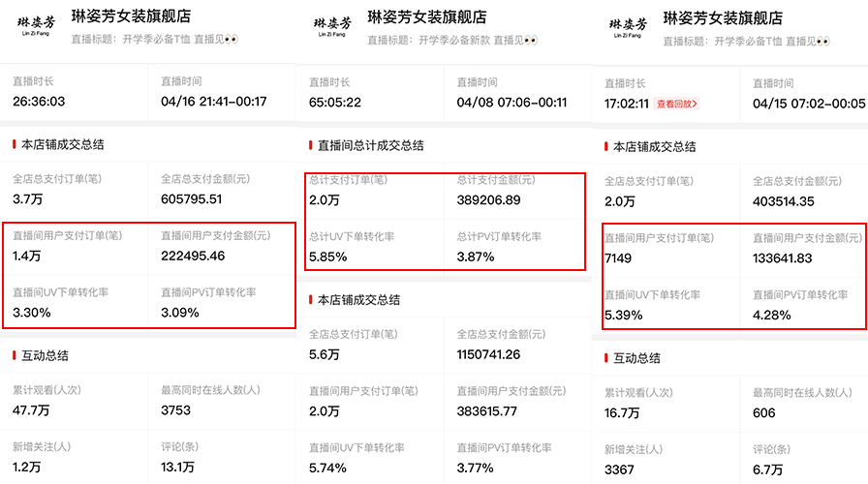Select total store payment amount 403514.35

784,202
